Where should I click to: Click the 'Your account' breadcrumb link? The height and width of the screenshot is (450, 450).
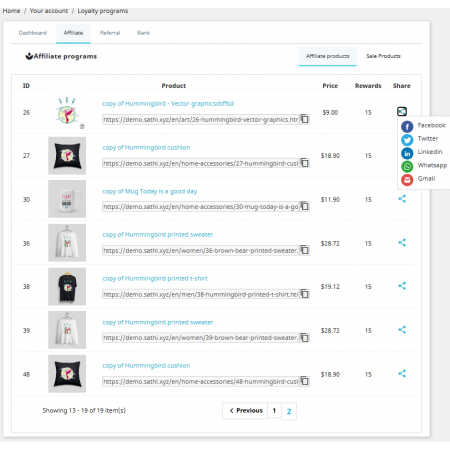tap(49, 11)
